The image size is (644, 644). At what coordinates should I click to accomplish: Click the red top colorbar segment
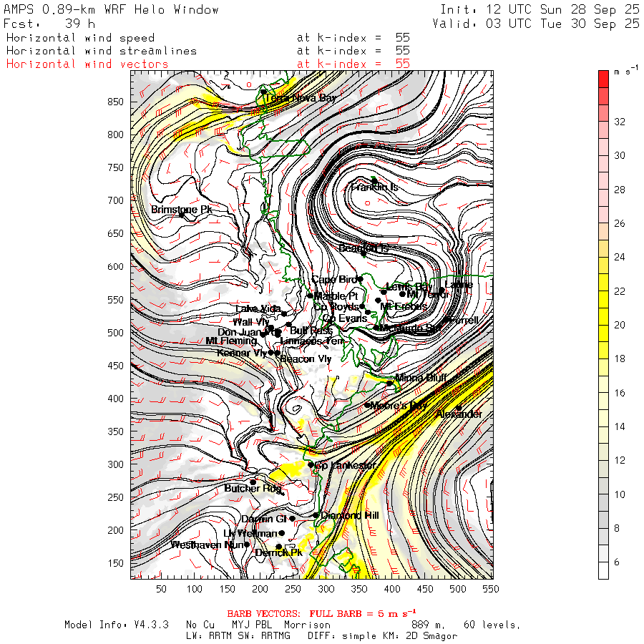tap(603, 79)
